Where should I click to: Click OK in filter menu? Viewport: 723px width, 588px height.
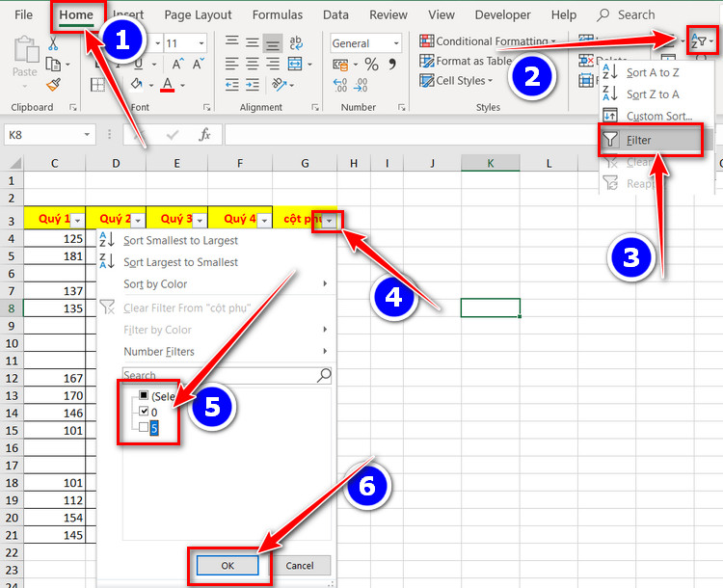pyautogui.click(x=228, y=566)
